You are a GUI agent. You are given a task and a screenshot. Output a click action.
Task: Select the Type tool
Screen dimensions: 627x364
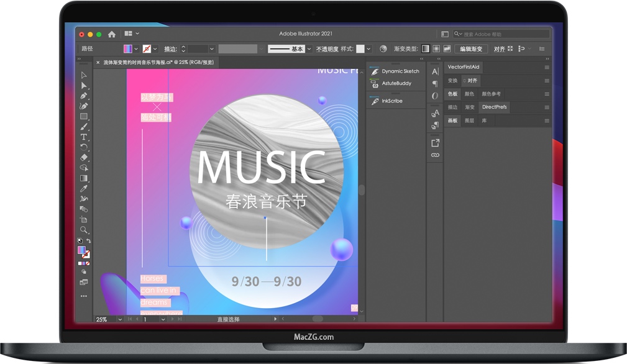pyautogui.click(x=84, y=137)
